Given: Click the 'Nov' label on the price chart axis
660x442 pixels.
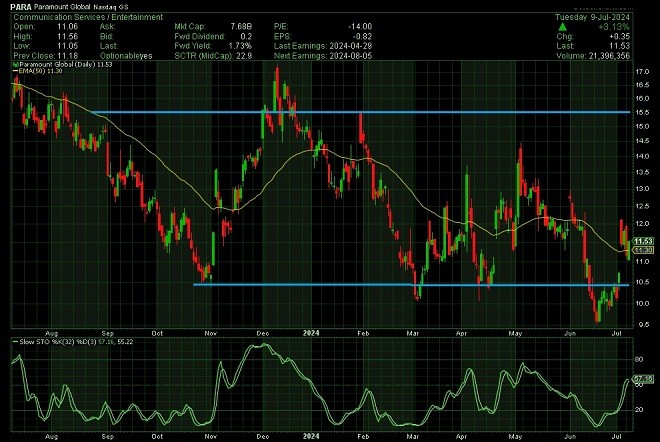Looking at the screenshot, I should tap(210, 333).
